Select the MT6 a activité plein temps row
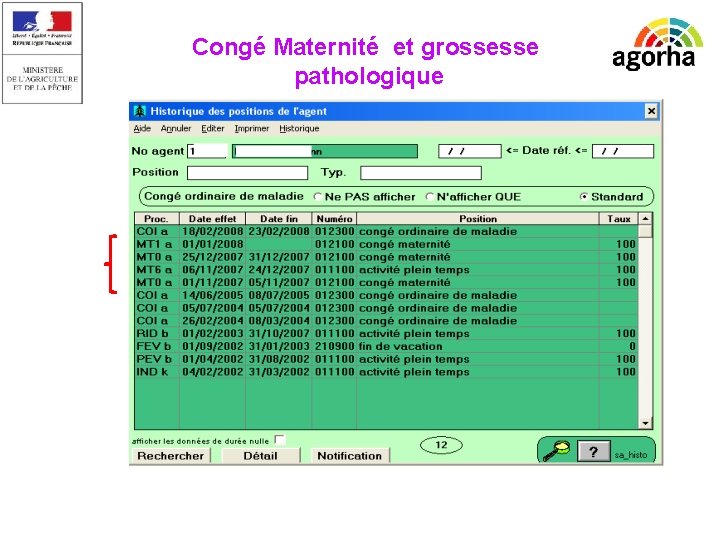Image resolution: width=720 pixels, height=540 pixels. 386,270
